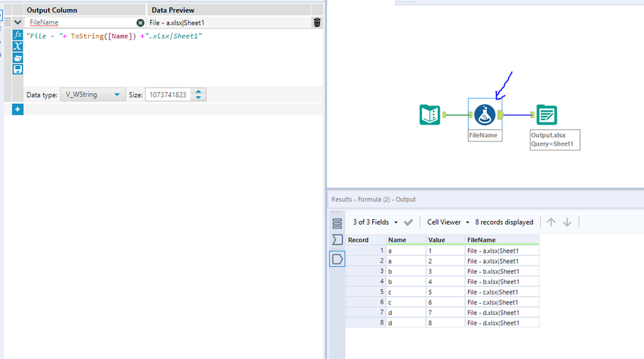Select the Output Data tool on canvas
Viewport: 644px width, 359px height.
click(x=547, y=115)
